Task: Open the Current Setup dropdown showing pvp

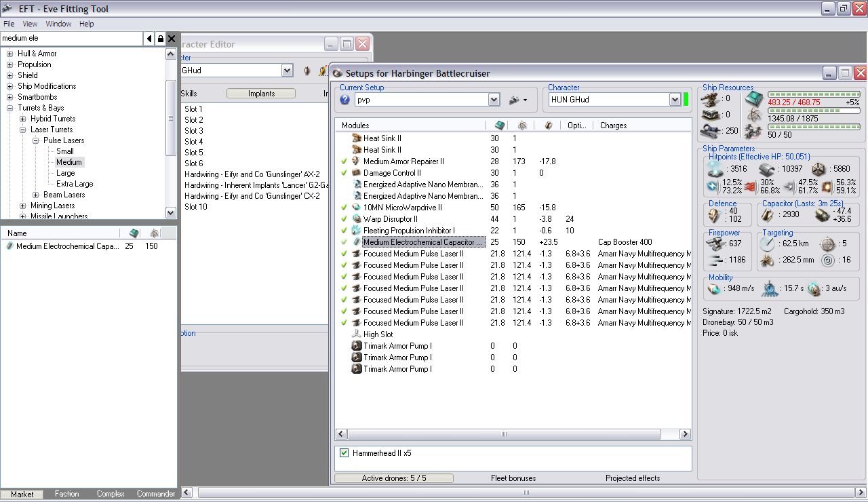Action: [x=494, y=100]
